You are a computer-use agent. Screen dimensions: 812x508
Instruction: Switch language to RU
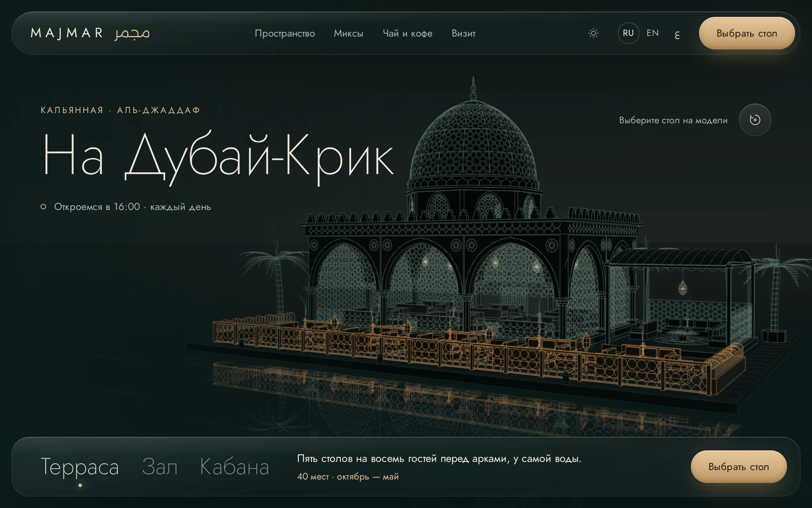tap(628, 33)
